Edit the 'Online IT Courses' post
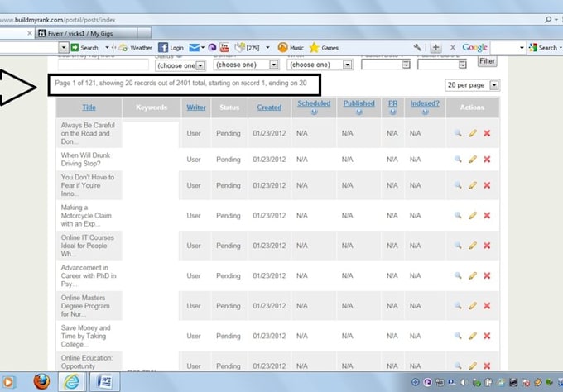 click(x=473, y=246)
